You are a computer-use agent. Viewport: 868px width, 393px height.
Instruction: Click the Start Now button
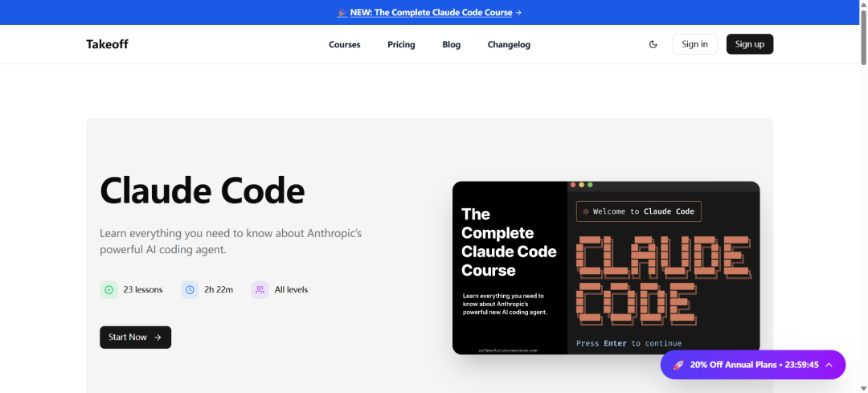click(x=135, y=337)
